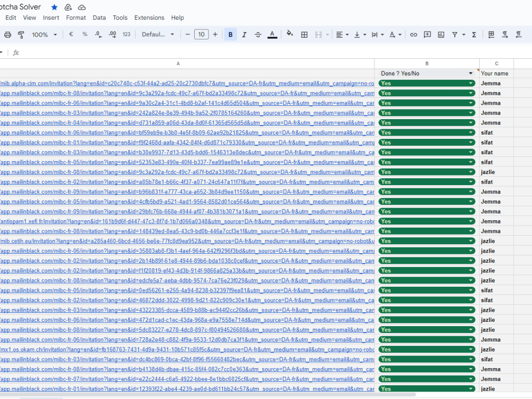Open the View menu
532x399 pixels.
click(29, 18)
